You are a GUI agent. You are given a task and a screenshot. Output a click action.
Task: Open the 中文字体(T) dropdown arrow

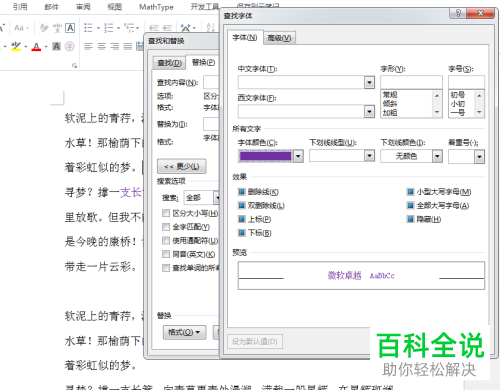pyautogui.click(x=369, y=82)
